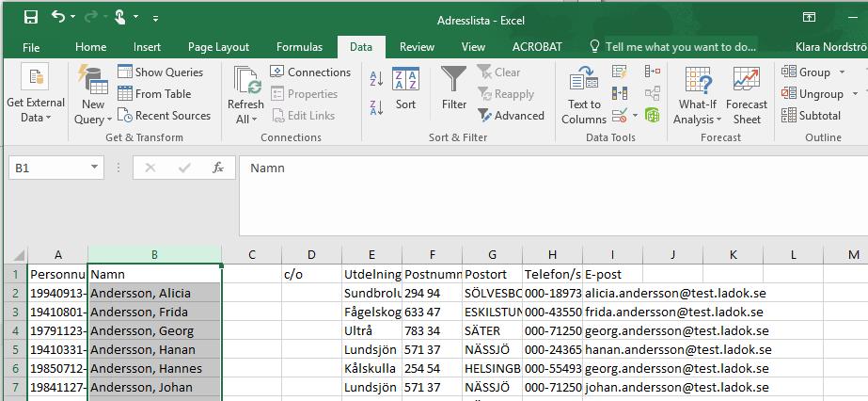Click the Cancel X in formula bar
The width and height of the screenshot is (868, 401).
[x=150, y=168]
